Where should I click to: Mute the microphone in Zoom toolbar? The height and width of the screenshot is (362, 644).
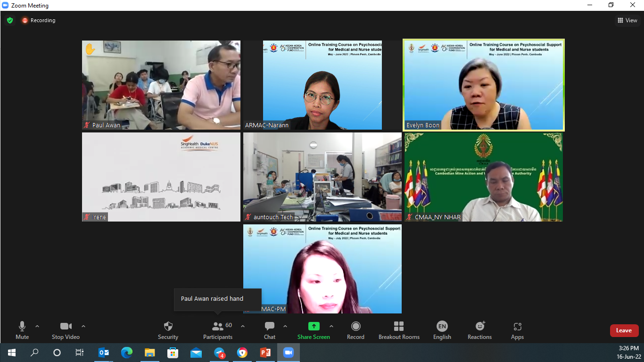[22, 330]
